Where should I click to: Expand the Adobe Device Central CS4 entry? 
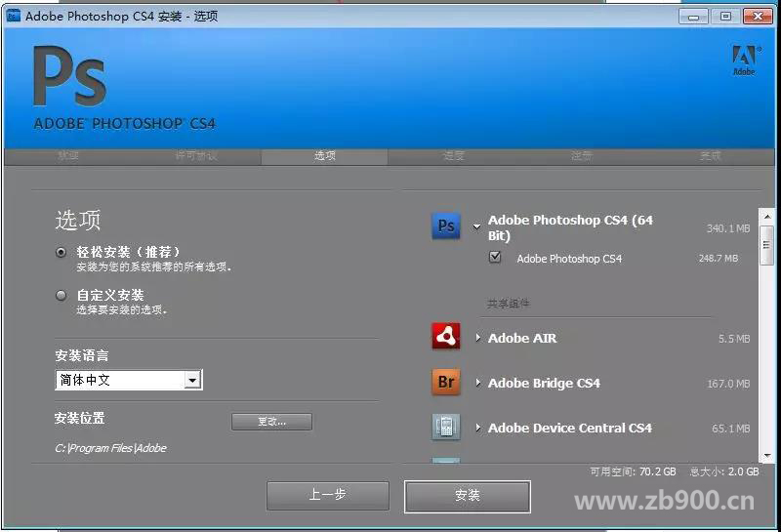click(x=478, y=428)
